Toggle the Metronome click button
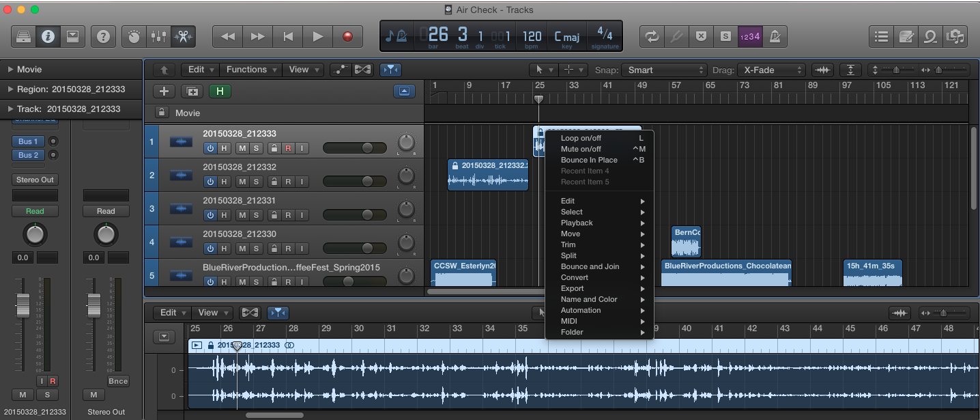980x420 pixels. pos(775,37)
